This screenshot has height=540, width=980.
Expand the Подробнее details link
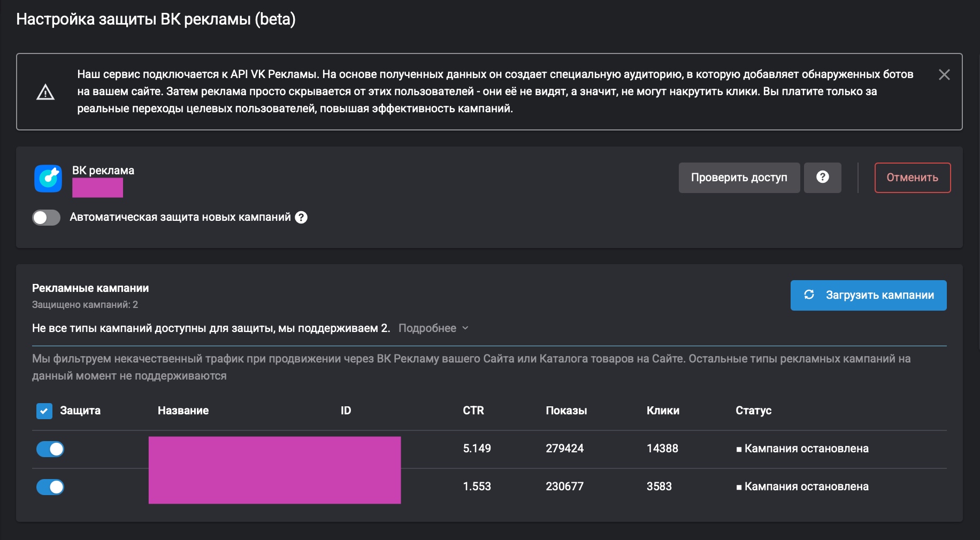point(433,328)
